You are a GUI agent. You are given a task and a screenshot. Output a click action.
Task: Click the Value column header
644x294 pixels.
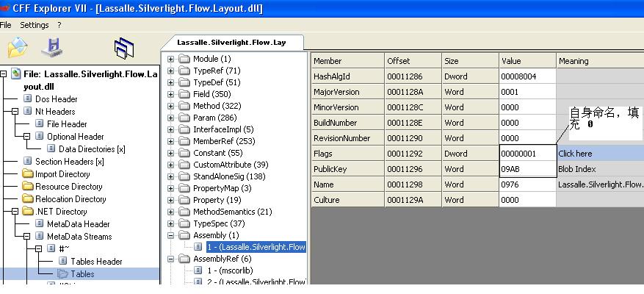point(527,61)
